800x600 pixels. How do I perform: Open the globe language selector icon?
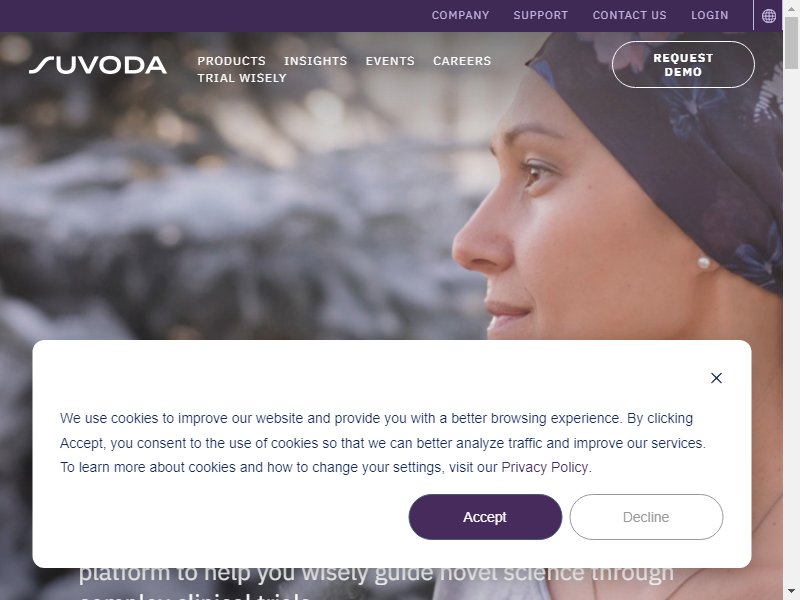point(768,16)
